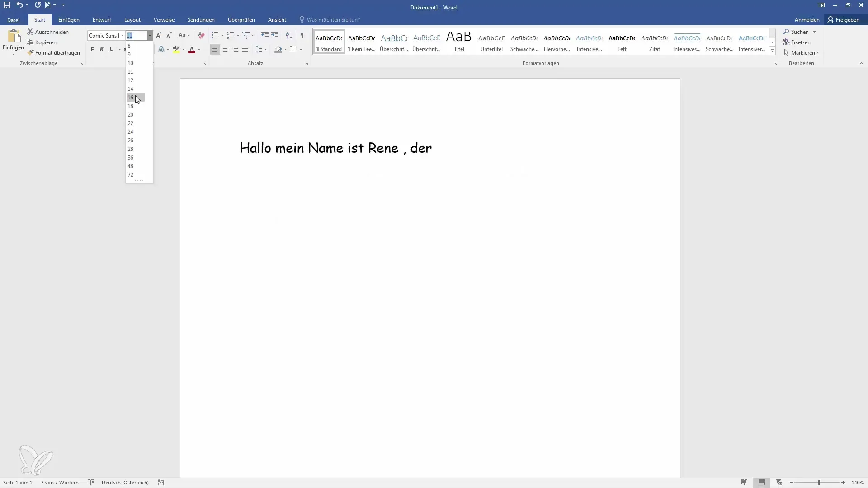Viewport: 868px width, 488px height.
Task: Expand the styles gallery more arrow
Action: tap(772, 51)
